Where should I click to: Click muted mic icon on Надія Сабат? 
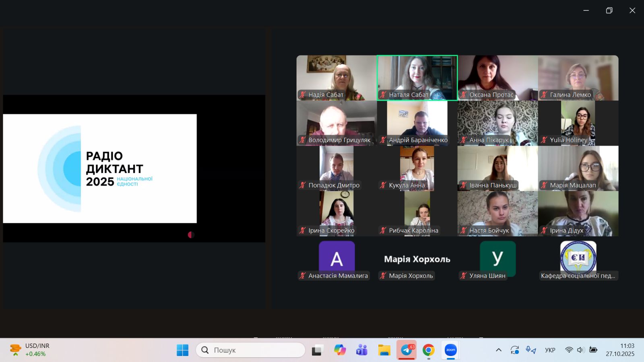pyautogui.click(x=303, y=95)
